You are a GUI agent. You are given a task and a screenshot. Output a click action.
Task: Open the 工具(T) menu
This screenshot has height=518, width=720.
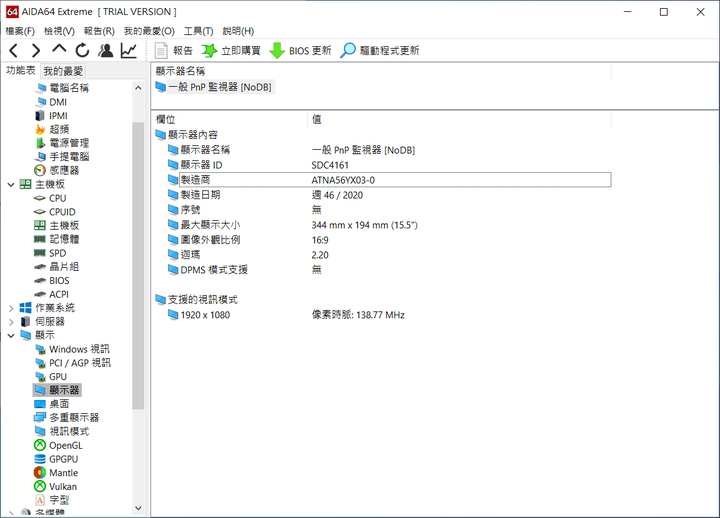198,31
